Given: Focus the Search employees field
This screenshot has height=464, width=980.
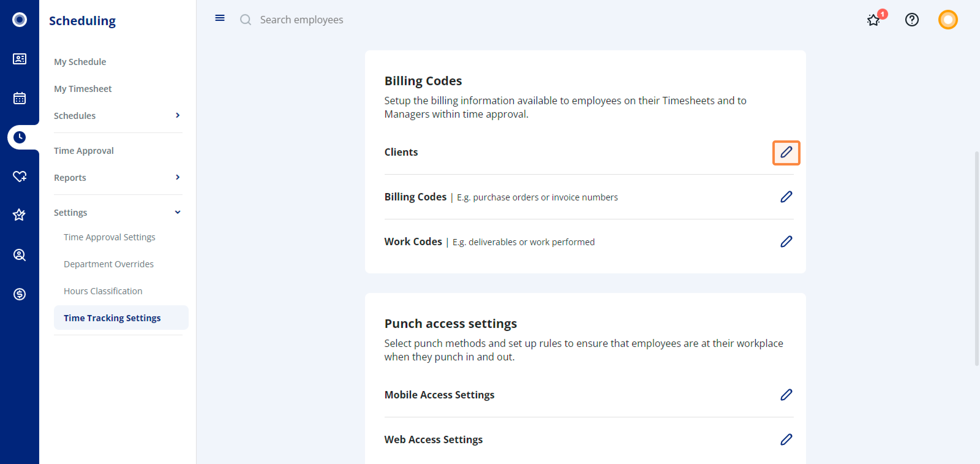Looking at the screenshot, I should (x=302, y=19).
